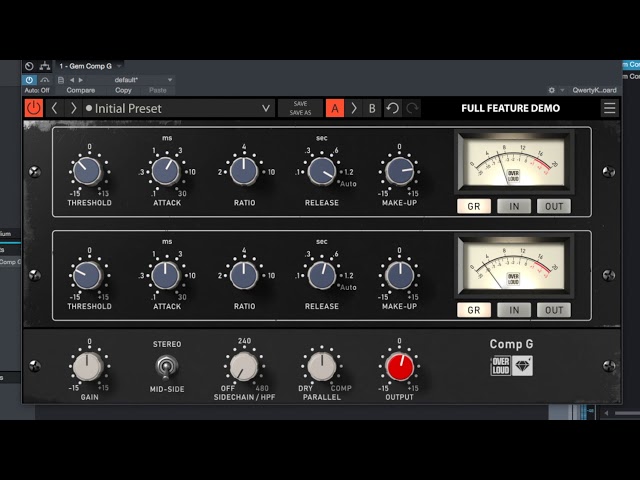Screen dimensions: 640x480
Task: Click the top channel RATIO knob
Action: pos(244,171)
